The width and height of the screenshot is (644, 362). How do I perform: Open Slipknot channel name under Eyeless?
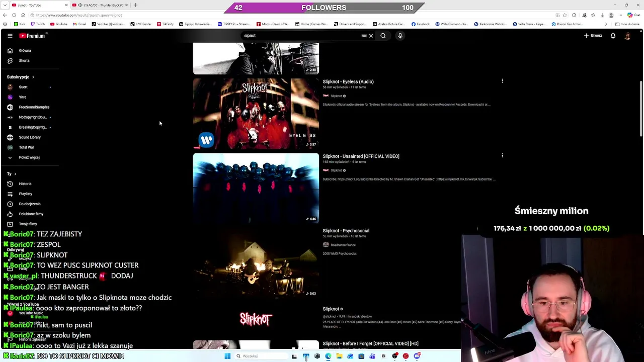(x=336, y=96)
